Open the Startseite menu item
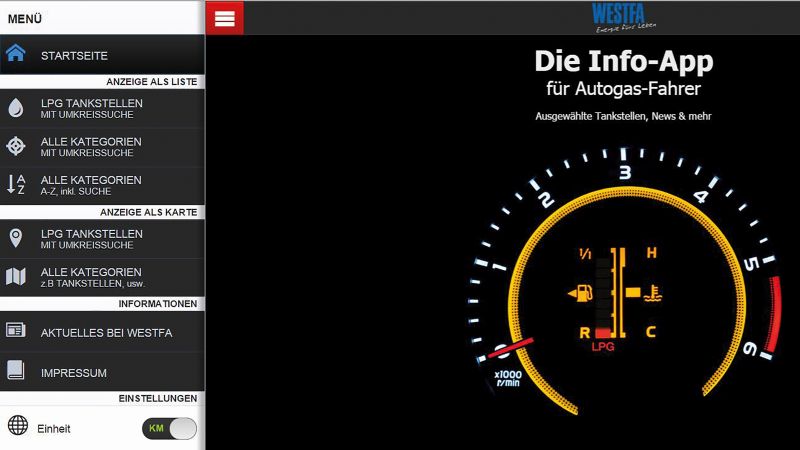 pos(102,55)
